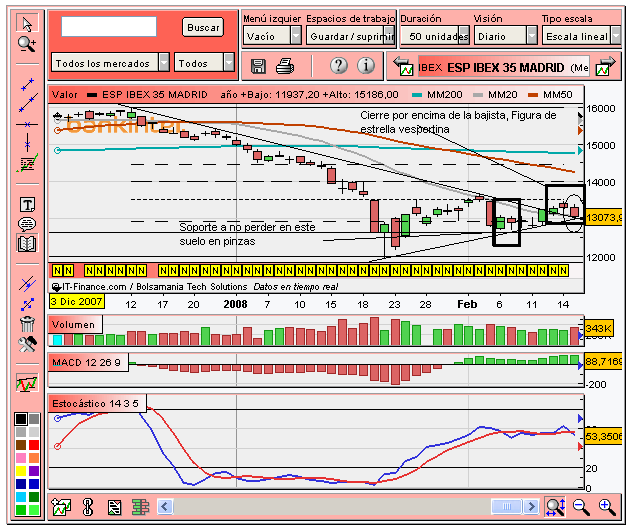The height and width of the screenshot is (529, 632).
Task: Open the information icon
Action: coord(366,65)
